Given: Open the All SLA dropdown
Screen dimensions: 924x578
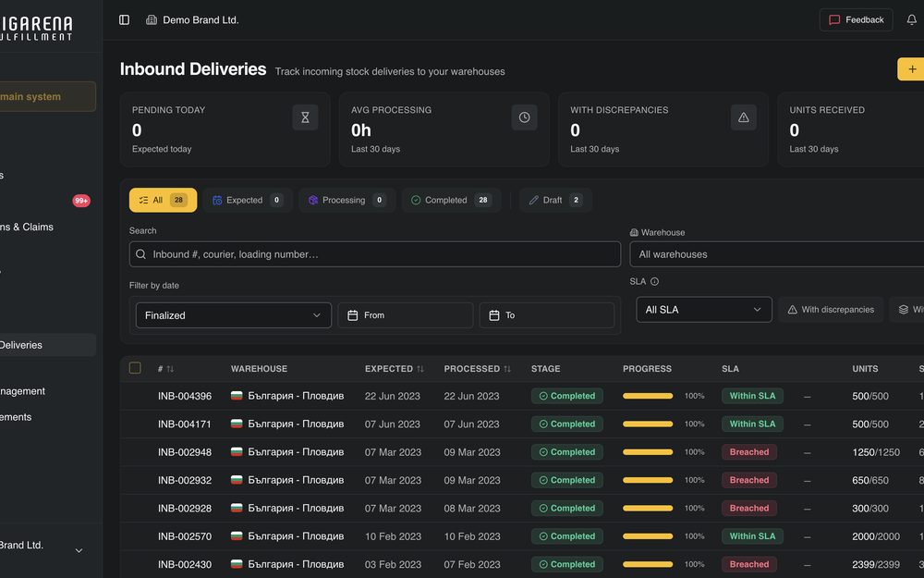Looking at the screenshot, I should point(703,310).
